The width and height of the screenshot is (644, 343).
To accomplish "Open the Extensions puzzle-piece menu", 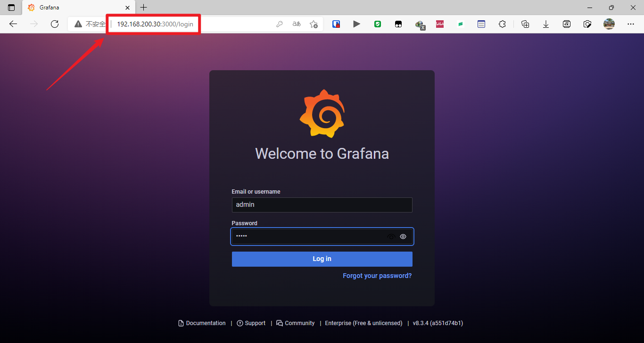I will [x=503, y=24].
